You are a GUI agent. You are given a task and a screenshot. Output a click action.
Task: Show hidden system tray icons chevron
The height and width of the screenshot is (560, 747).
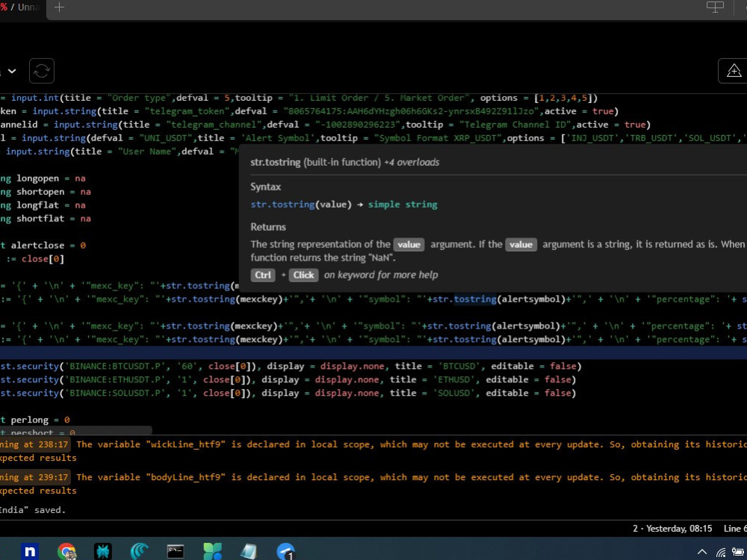tap(702, 552)
